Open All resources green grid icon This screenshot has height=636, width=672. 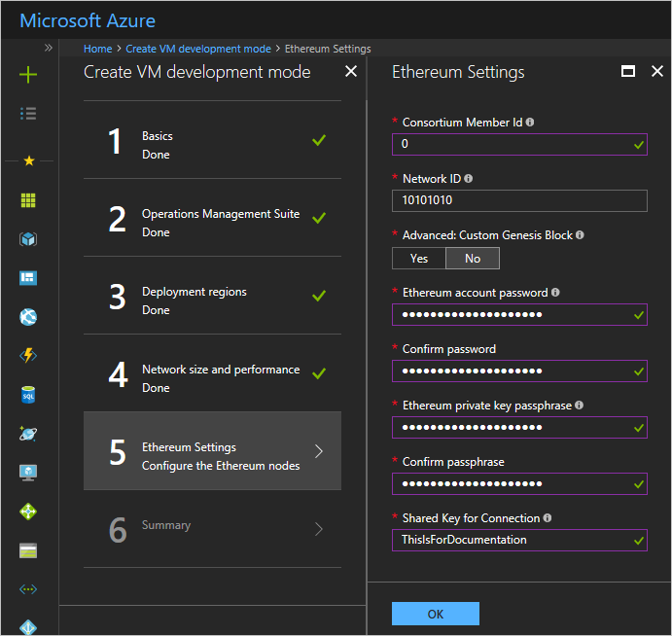pyautogui.click(x=28, y=200)
